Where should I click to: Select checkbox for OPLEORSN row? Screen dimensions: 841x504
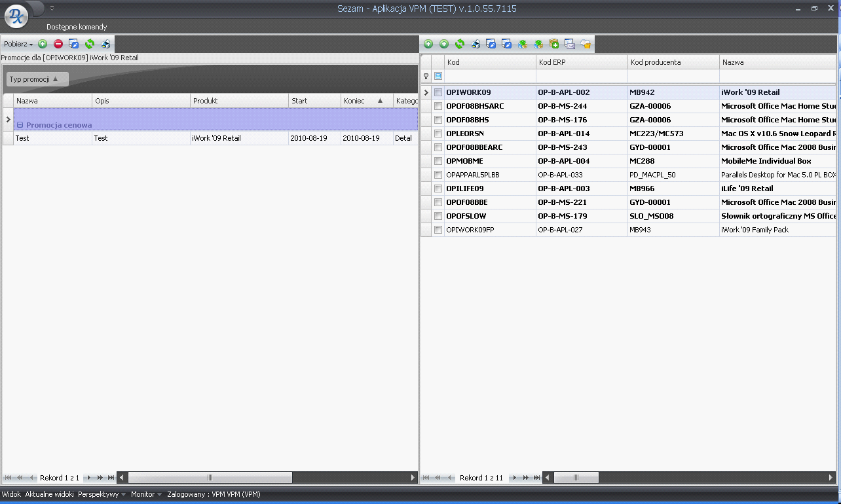coord(438,134)
